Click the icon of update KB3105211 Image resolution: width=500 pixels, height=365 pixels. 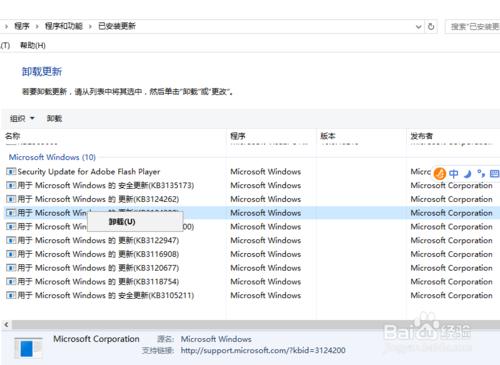tap(11, 295)
